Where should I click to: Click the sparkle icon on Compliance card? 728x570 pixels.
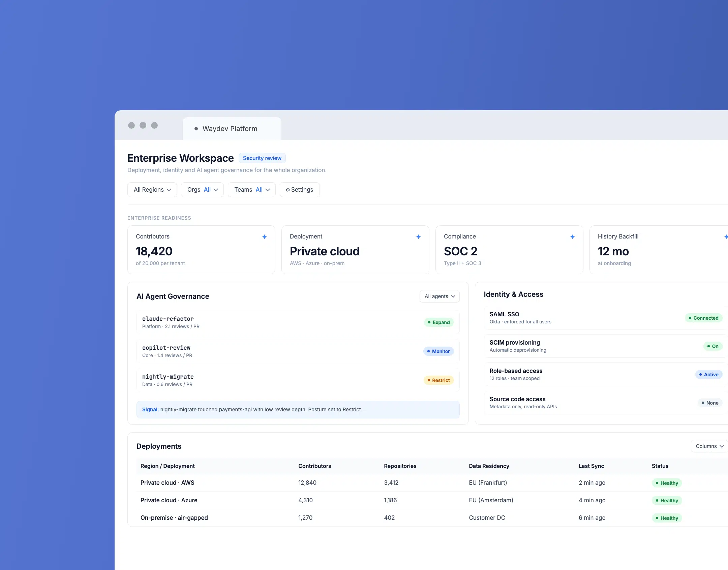click(573, 237)
